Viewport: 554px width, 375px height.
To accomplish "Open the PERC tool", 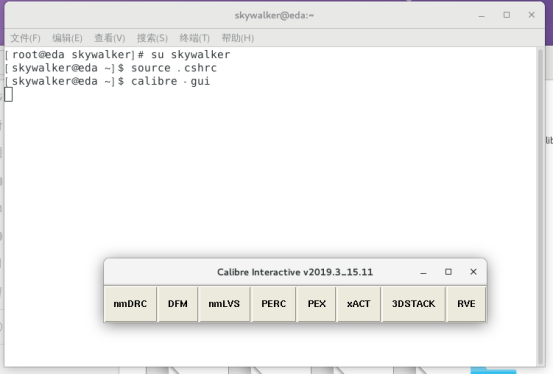I will coord(273,304).
